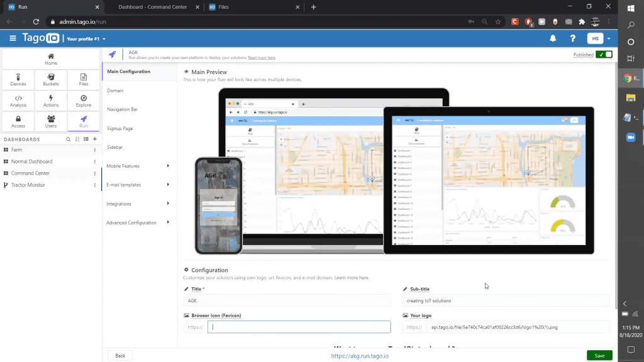This screenshot has width=644, height=362.
Task: Switch to Dashboard - Command Center tab
Action: [x=154, y=7]
